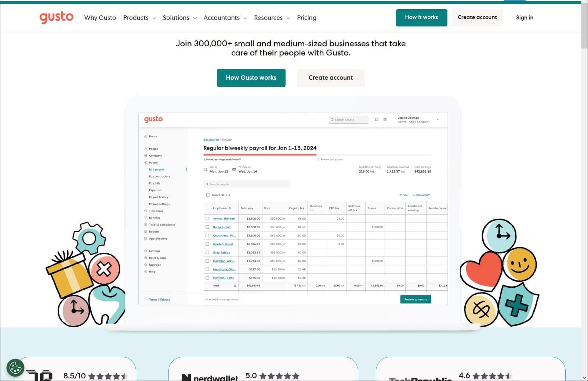Click the Gusto logo in the site navigation
Viewport: 588px width, 381px height.
click(57, 17)
